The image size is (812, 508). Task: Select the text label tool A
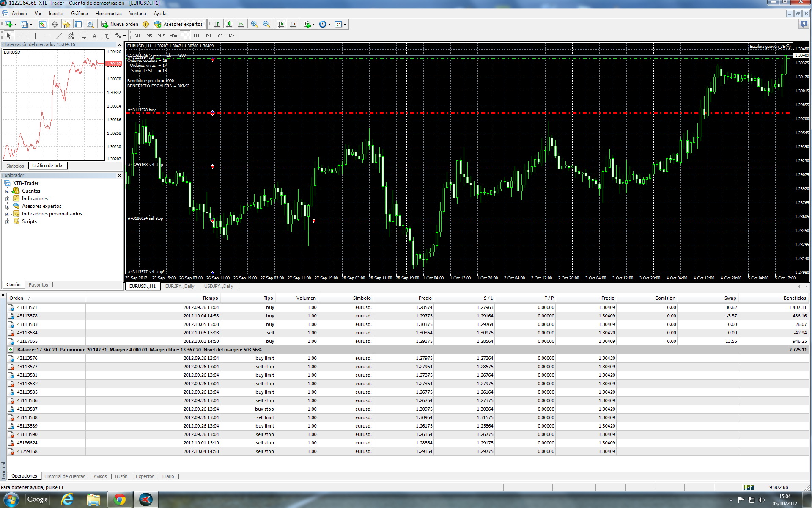click(94, 36)
